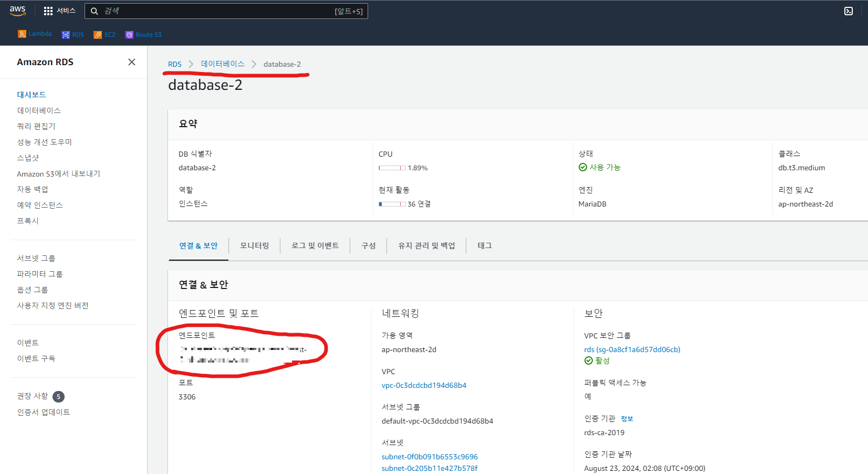This screenshot has width=868, height=474.
Task: Open 성능 개선 도우미 in sidebar
Action: click(45, 142)
